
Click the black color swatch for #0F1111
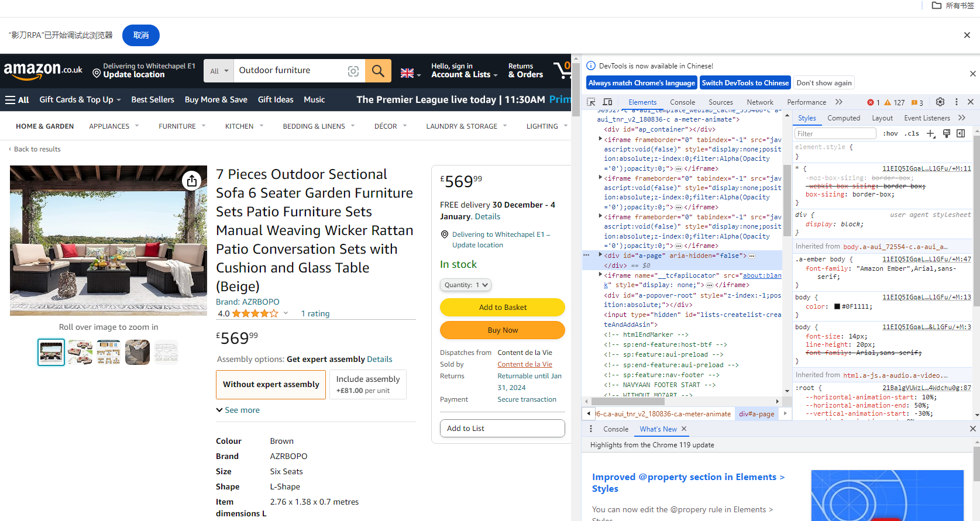click(837, 306)
